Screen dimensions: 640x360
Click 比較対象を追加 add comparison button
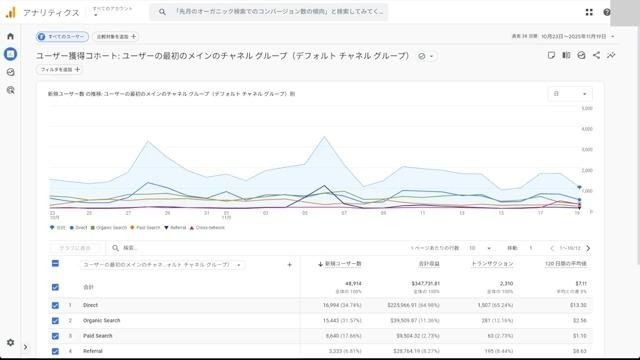point(116,37)
